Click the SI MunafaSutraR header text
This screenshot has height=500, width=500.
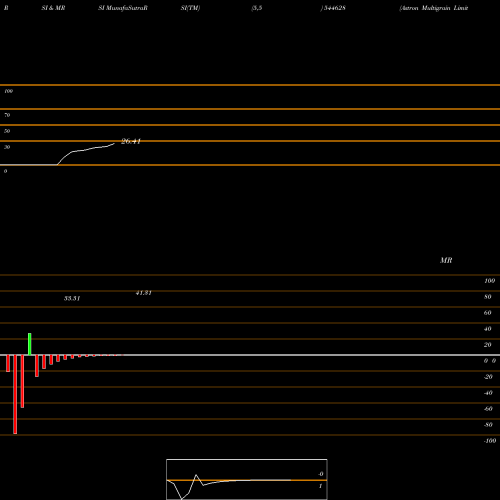pyautogui.click(x=123, y=8)
